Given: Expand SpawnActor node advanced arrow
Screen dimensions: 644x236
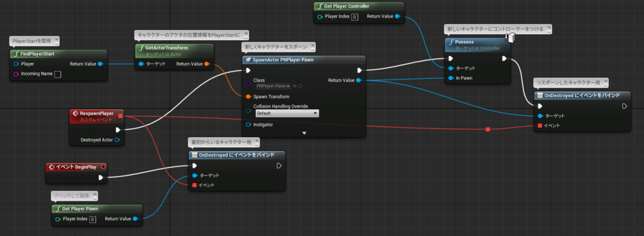Looking at the screenshot, I should point(304,133).
